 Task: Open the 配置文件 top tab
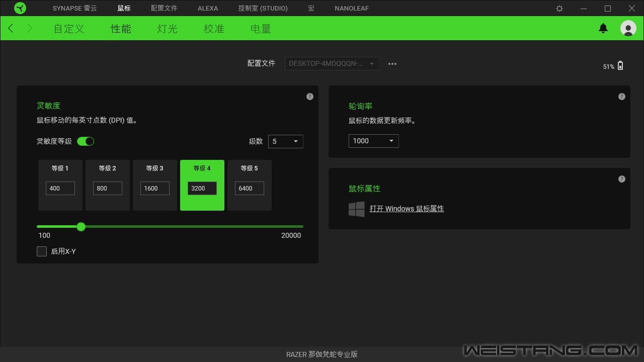[164, 9]
